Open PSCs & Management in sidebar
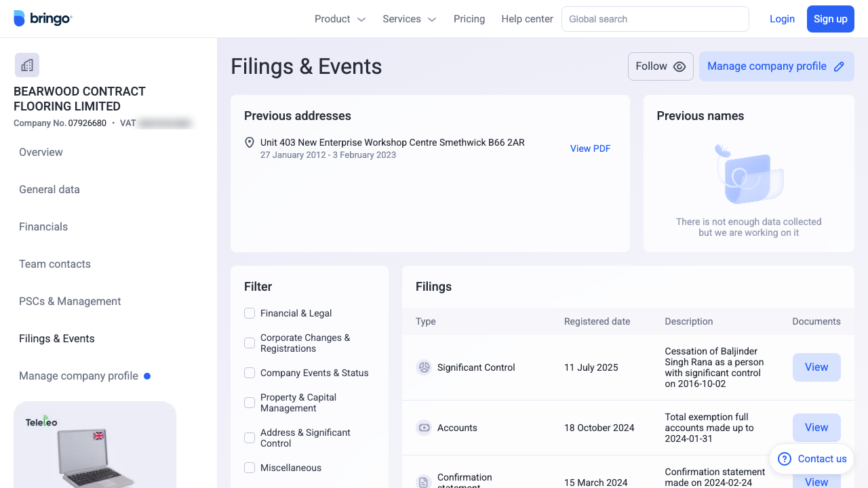The height and width of the screenshot is (488, 868). pyautogui.click(x=70, y=302)
